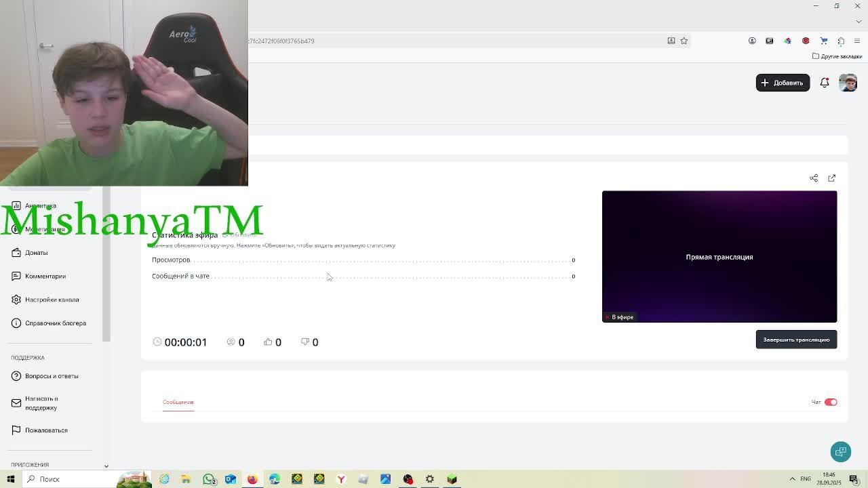868x488 pixels.
Task: Click the colorful pinwheel extension icon
Action: point(787,41)
